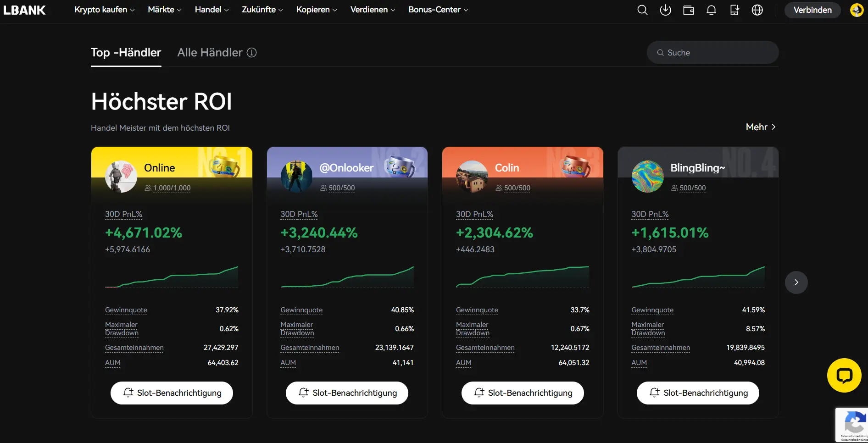
Task: Expand the Krypto kaufen menu
Action: tap(105, 10)
